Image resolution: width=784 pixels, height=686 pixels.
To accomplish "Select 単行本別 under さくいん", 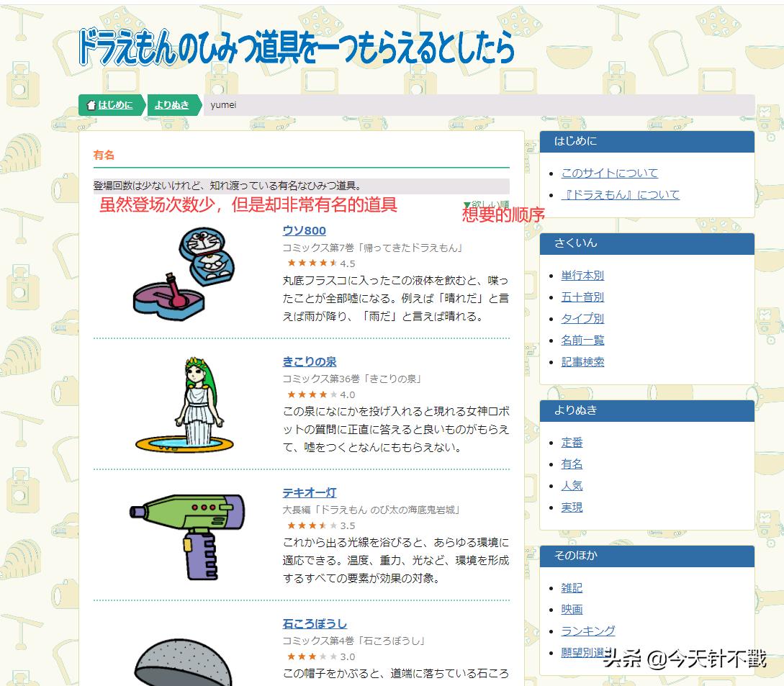I will point(582,275).
